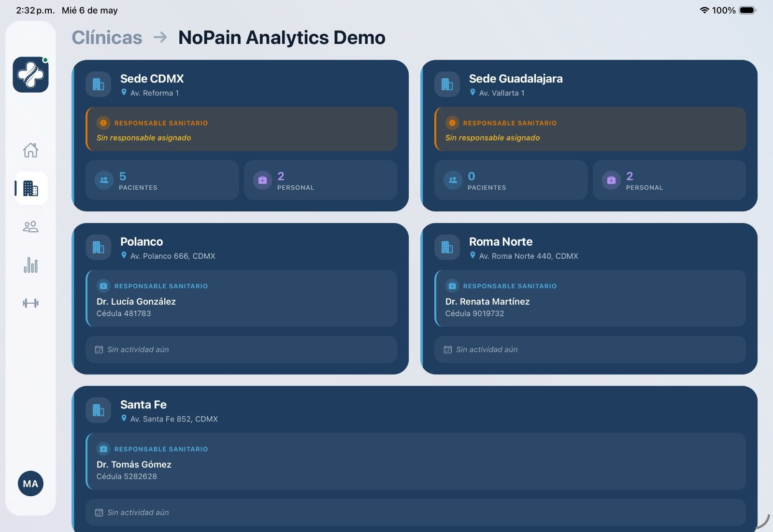773x532 pixels.
Task: Click the Sede CDMX building icon
Action: tap(99, 84)
